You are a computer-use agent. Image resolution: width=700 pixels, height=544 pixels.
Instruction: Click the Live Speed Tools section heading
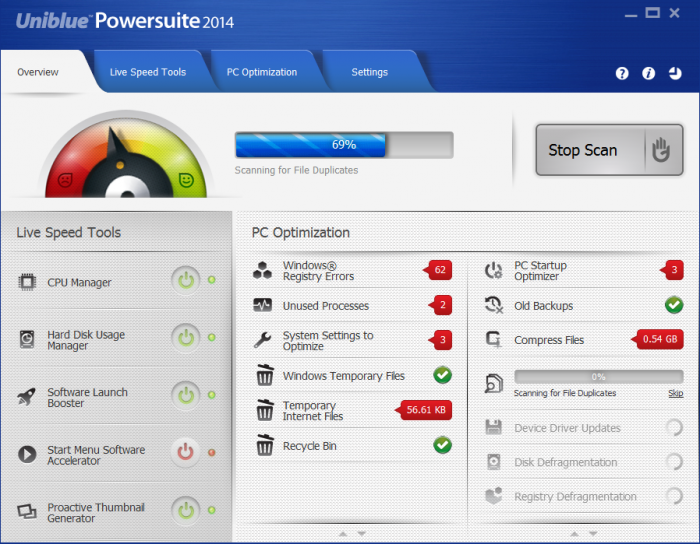coord(69,233)
